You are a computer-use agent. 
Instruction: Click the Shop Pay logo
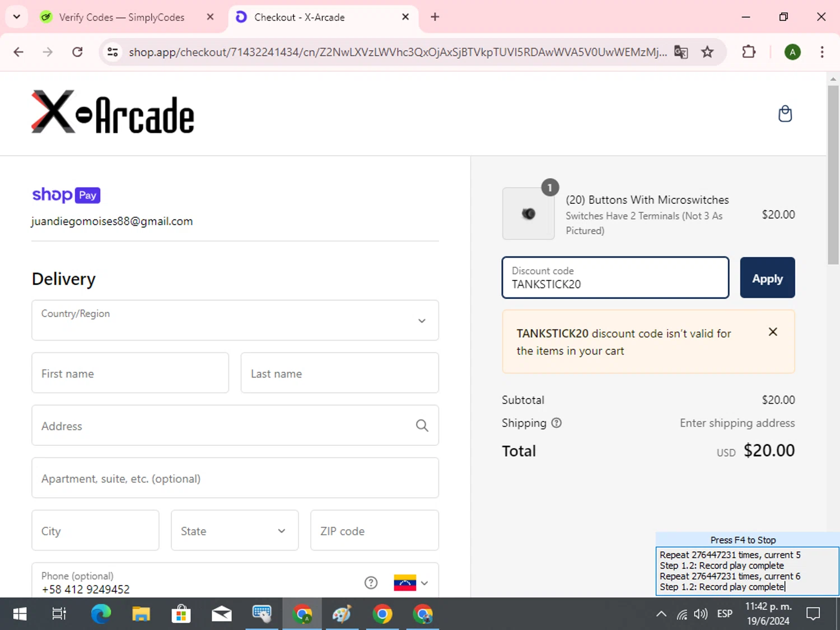click(66, 195)
